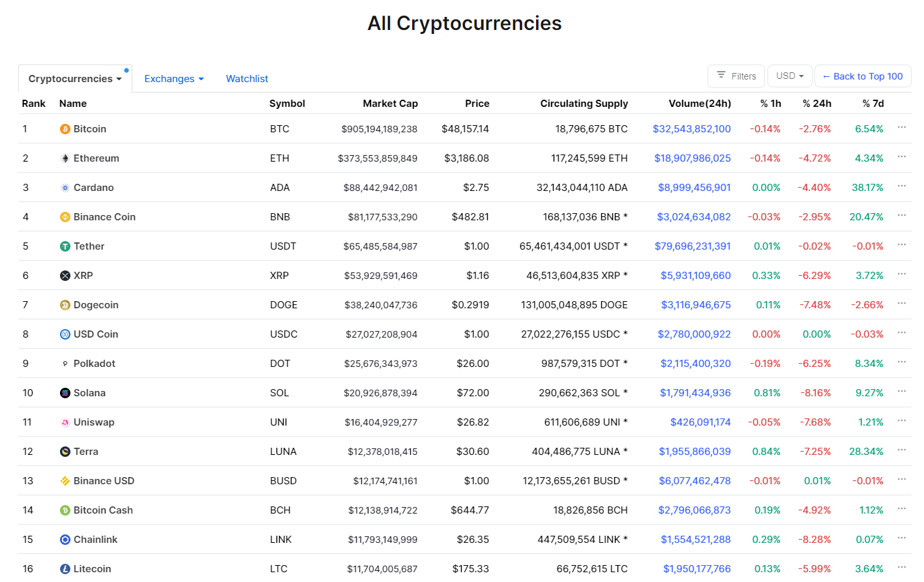The height and width of the screenshot is (582, 924).
Task: Open the Cardano name link
Action: click(x=94, y=188)
